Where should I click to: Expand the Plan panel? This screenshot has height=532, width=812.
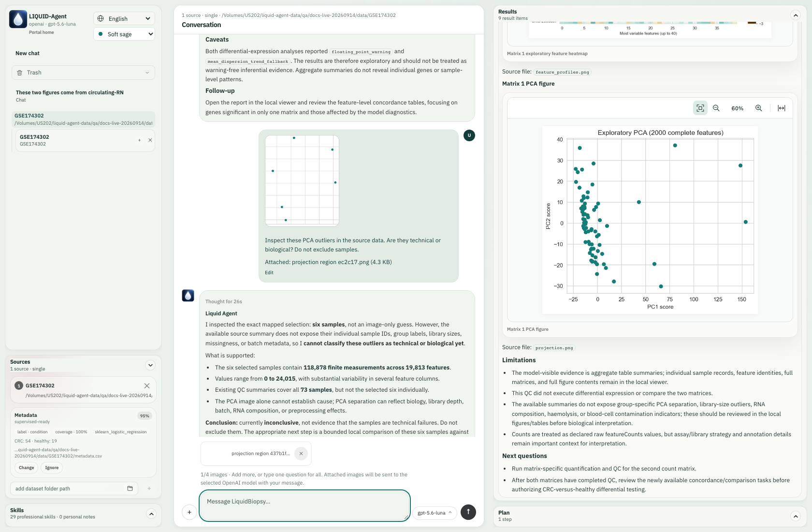coord(796,516)
